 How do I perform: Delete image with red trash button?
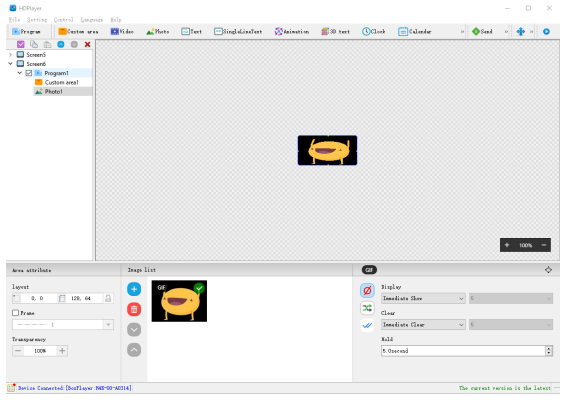pos(134,309)
